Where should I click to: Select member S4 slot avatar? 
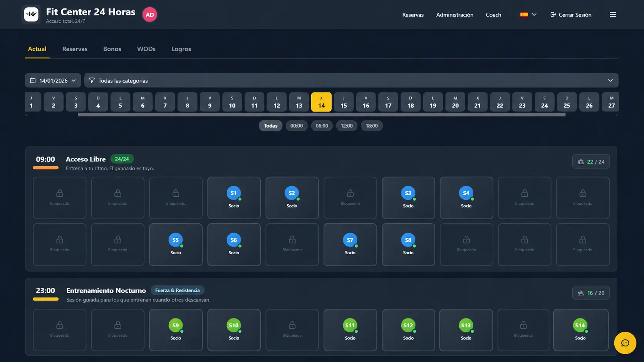(466, 193)
